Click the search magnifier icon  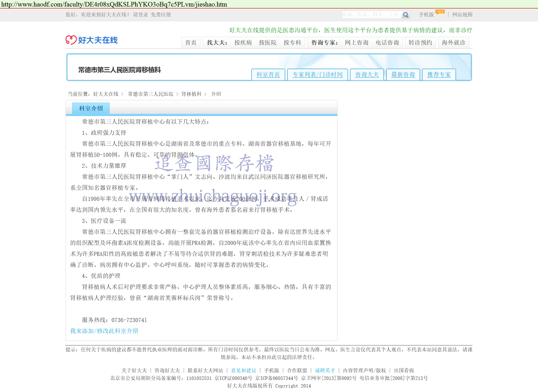406,15
